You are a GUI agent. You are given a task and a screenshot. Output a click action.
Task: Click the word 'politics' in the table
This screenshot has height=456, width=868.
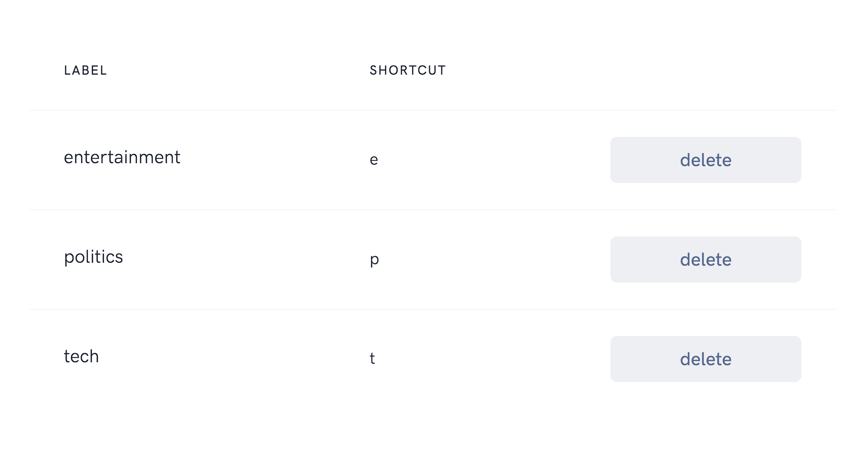[93, 257]
